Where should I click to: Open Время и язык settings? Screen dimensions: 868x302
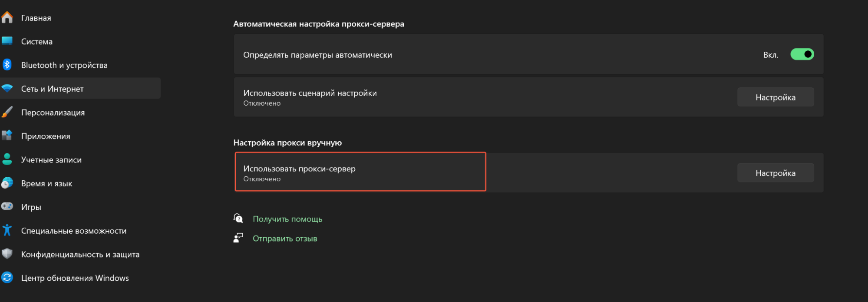[x=46, y=183]
